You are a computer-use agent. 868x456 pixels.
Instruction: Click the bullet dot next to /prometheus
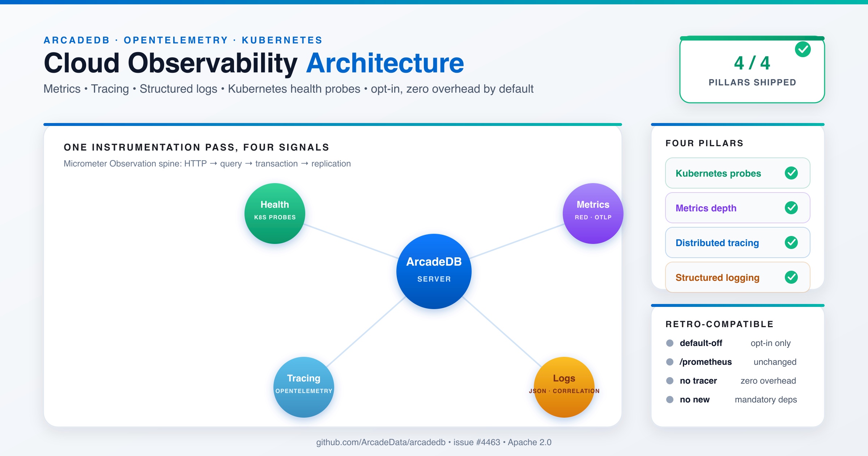(x=670, y=362)
